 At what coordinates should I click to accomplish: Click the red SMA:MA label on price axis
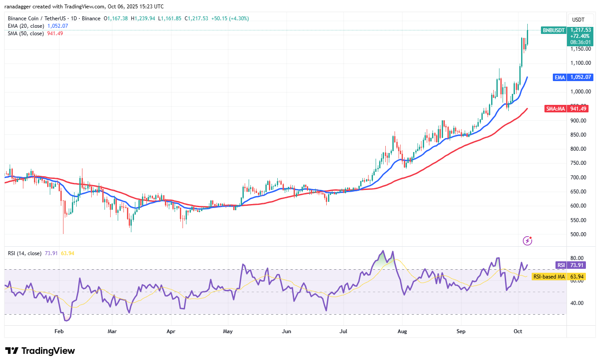coord(557,108)
